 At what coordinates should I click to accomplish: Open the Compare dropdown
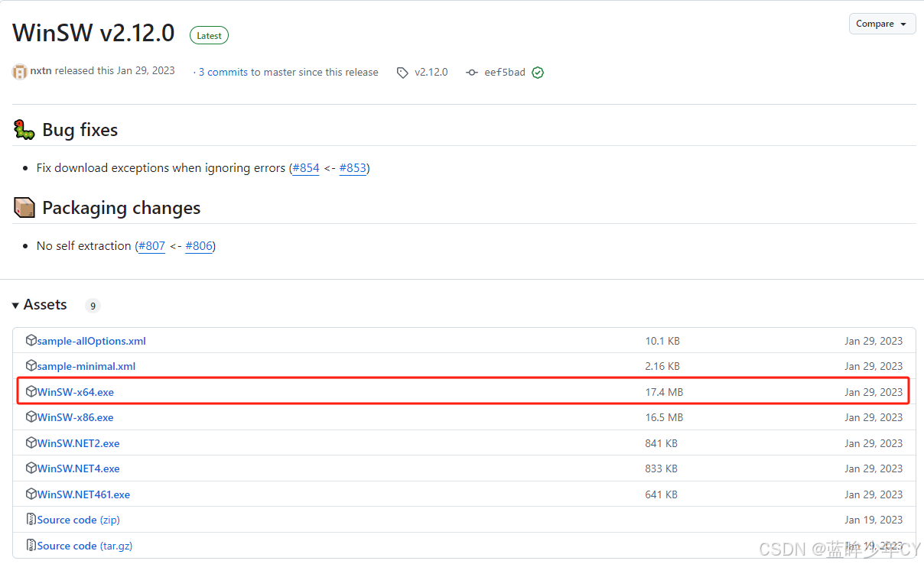point(882,24)
